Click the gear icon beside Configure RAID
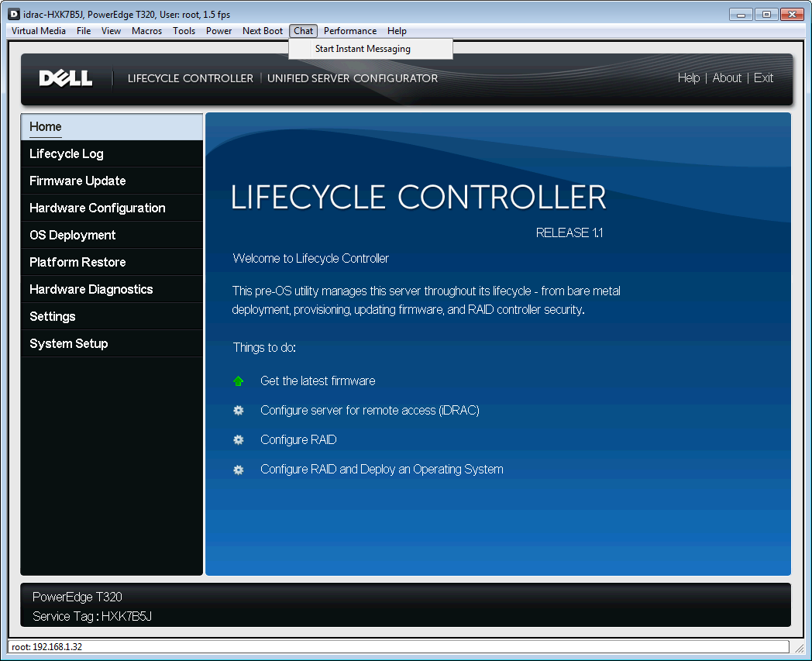812x661 pixels. (239, 439)
